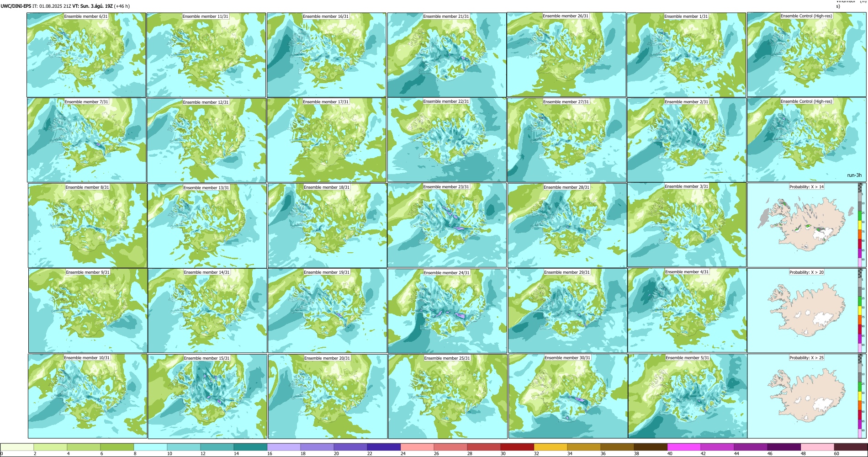Screen dimensions: 868x457
Task: Open the Ensemble member 21/31 map
Action: pyautogui.click(x=447, y=54)
